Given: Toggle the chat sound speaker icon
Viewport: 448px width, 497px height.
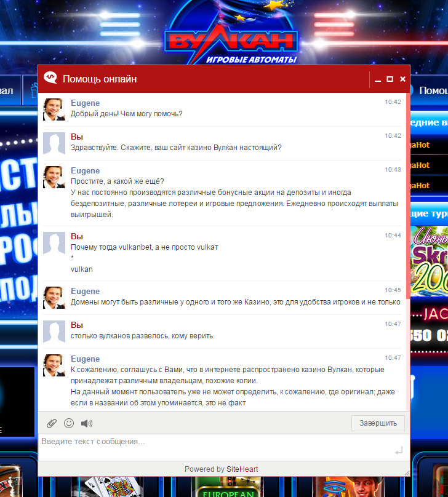Looking at the screenshot, I should coord(87,423).
